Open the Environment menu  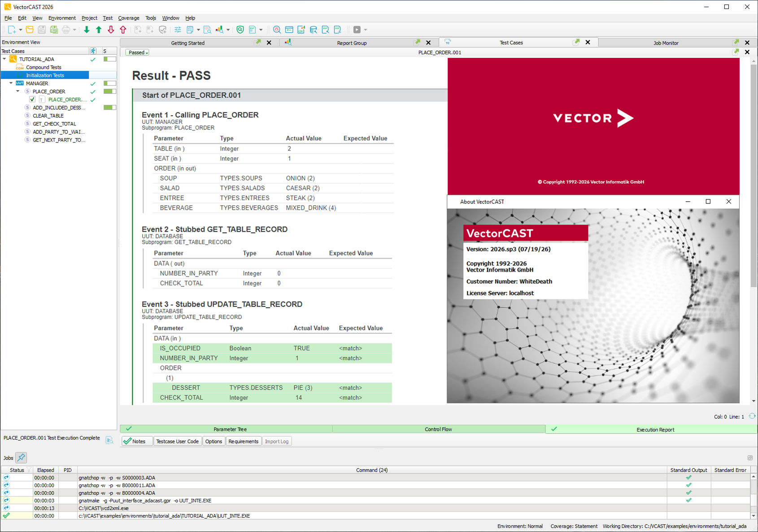[62, 18]
